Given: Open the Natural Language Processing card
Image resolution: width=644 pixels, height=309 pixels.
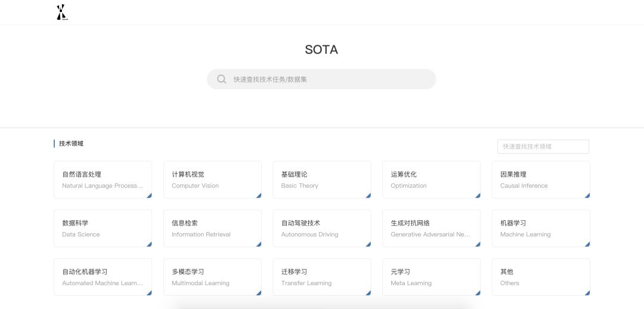Looking at the screenshot, I should tap(103, 180).
